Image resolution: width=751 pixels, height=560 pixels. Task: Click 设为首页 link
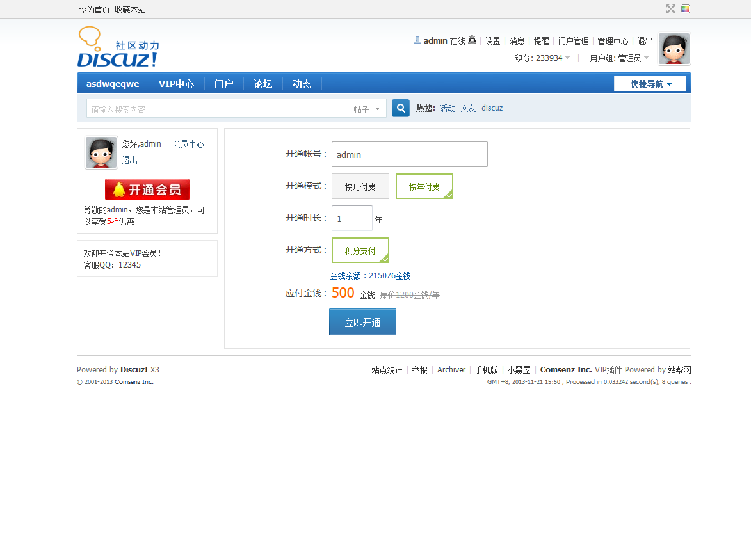click(x=94, y=10)
